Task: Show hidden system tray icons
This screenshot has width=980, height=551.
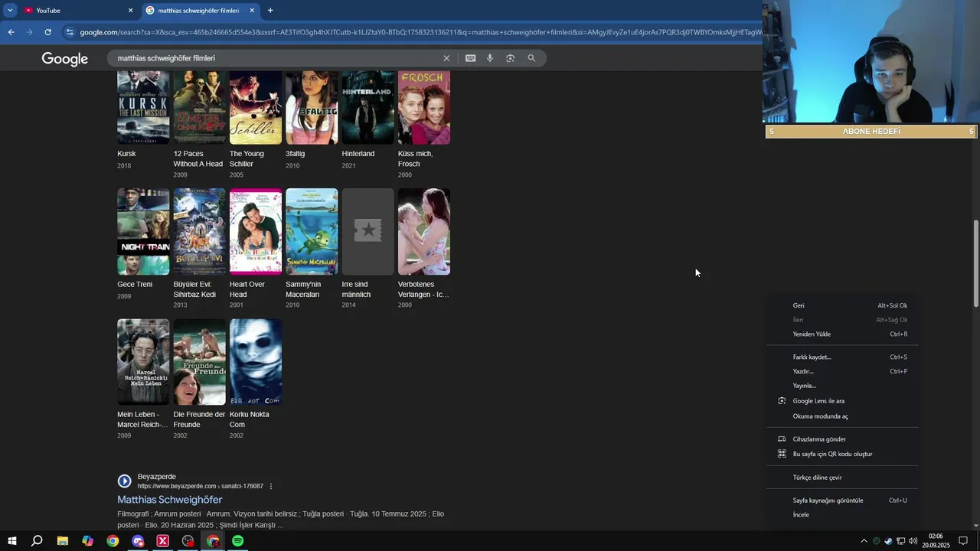Action: pos(864,541)
